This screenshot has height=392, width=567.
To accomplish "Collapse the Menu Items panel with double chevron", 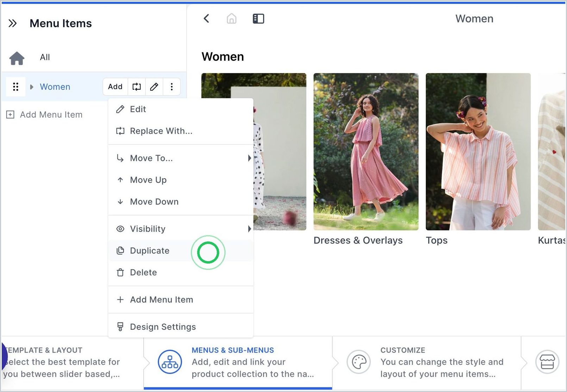I will click(13, 24).
